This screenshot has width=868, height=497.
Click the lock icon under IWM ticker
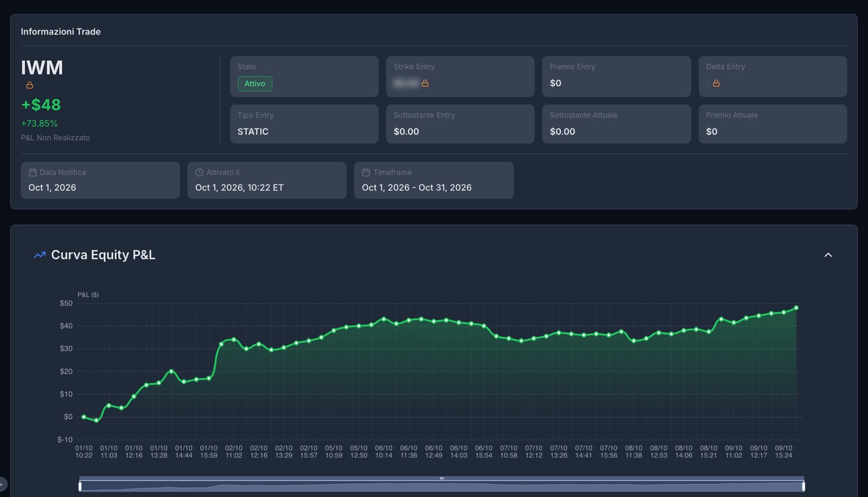tap(30, 85)
